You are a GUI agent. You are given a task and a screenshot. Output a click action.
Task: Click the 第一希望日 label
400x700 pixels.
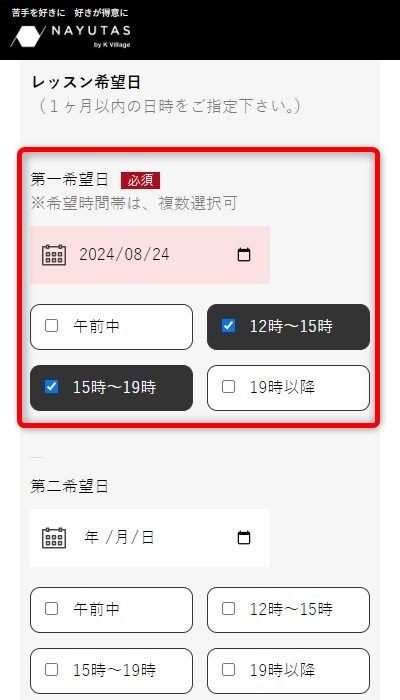pyautogui.click(x=70, y=180)
